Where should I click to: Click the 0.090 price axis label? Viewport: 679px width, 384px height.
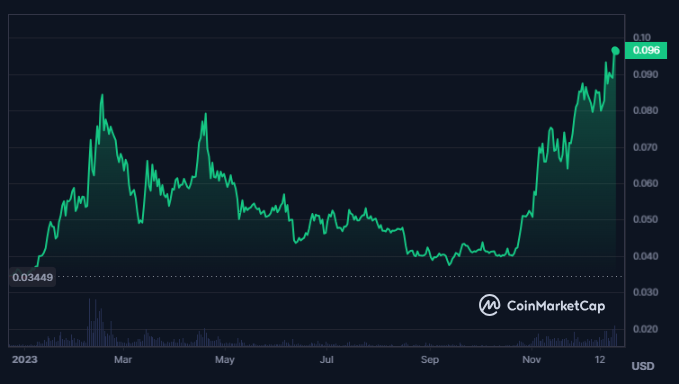[645, 74]
